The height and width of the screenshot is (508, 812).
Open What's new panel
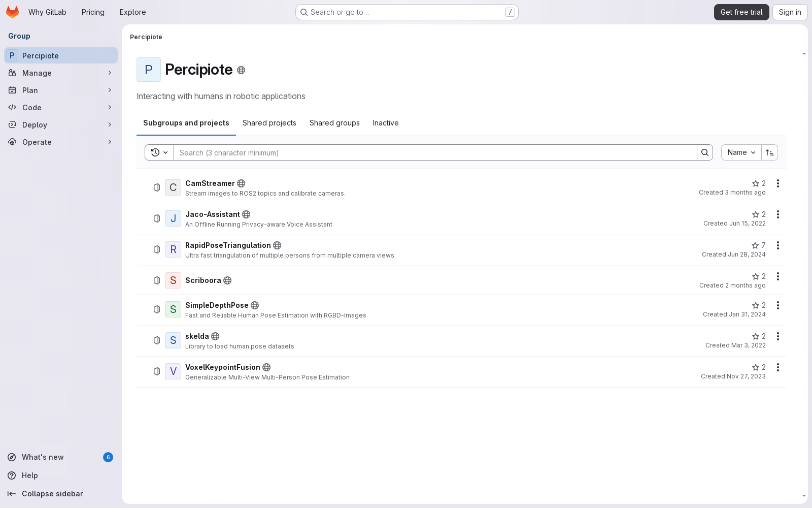pos(61,457)
